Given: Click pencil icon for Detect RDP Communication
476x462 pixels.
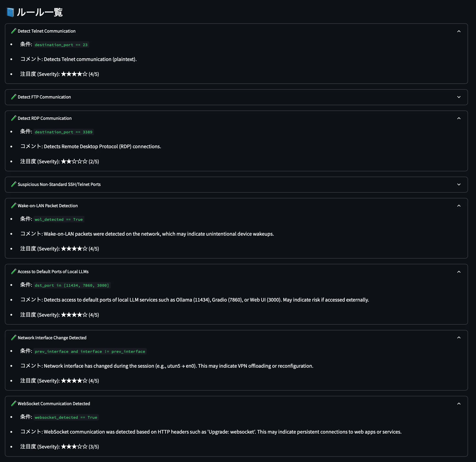Looking at the screenshot, I should [14, 118].
